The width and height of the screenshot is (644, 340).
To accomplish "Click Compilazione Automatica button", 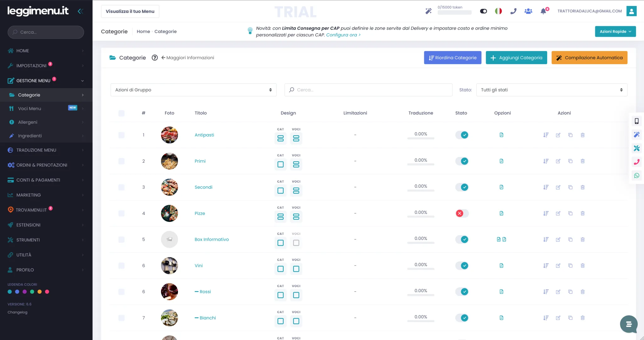I will coord(589,58).
